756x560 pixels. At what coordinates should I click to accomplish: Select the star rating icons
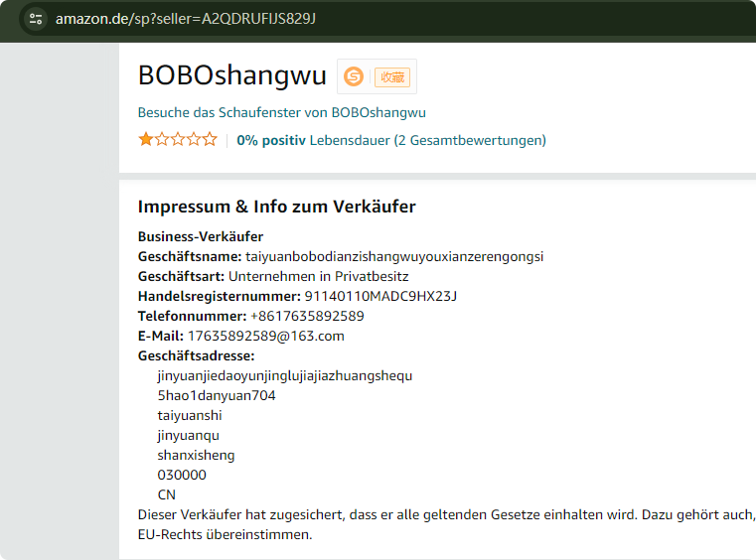[x=178, y=139]
